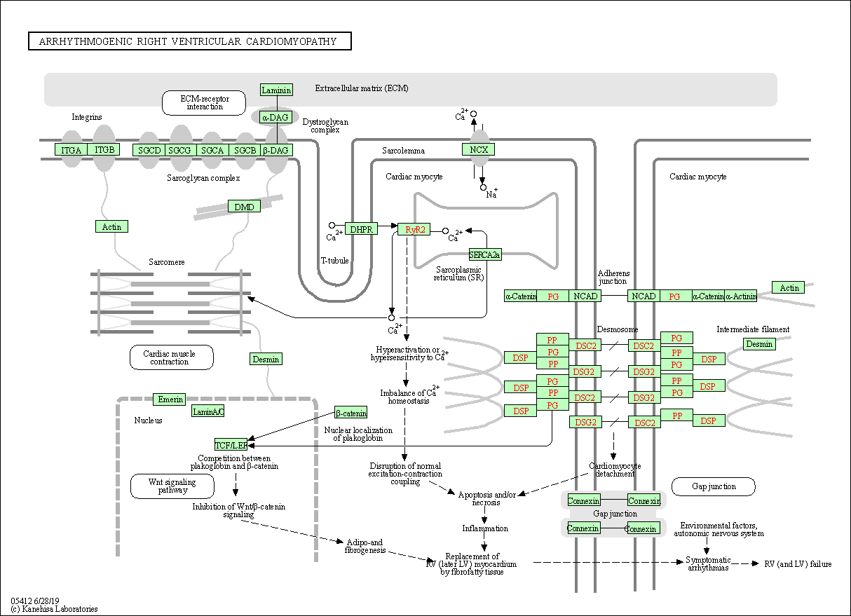851x616 pixels.
Task: Open the Cardiac muscle contraction pathway
Action: (171, 357)
